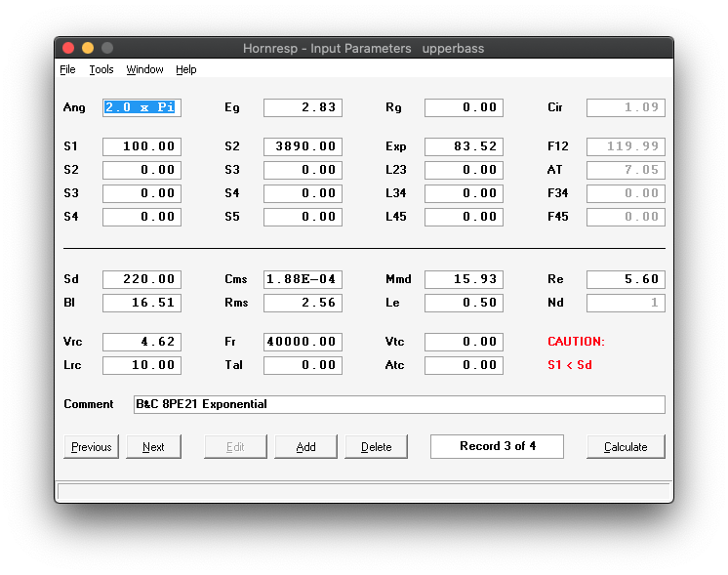Focus the Rms field with 2.56
Image resolution: width=728 pixels, height=575 pixels.
(x=303, y=303)
